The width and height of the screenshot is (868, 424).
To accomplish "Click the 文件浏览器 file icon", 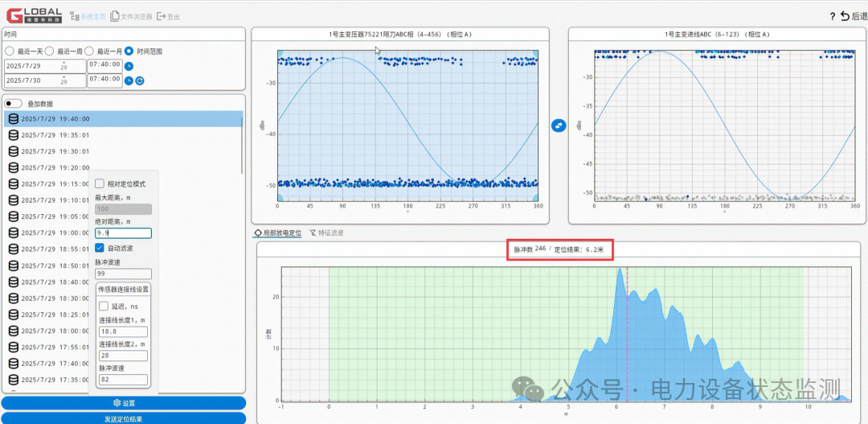I will click(115, 17).
